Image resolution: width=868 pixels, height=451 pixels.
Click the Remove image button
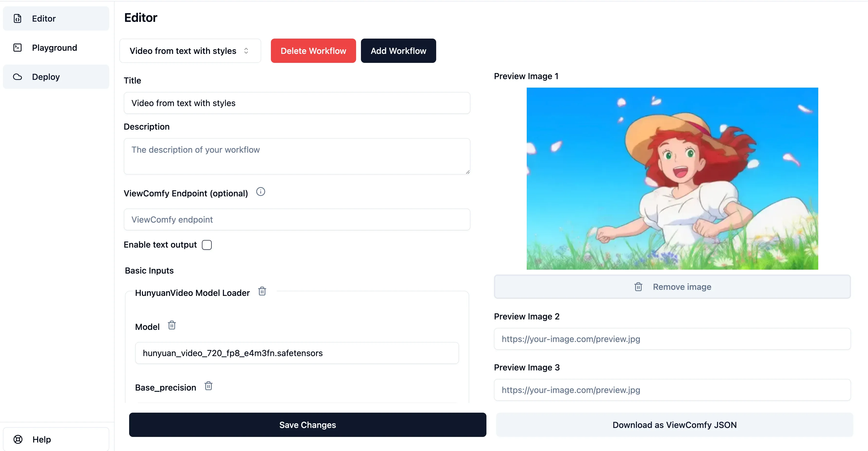coord(672,287)
